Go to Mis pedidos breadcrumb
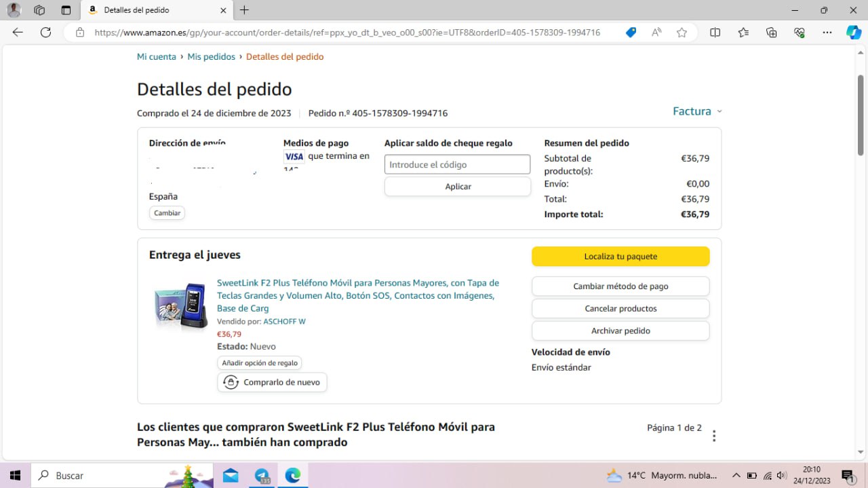 pyautogui.click(x=212, y=56)
